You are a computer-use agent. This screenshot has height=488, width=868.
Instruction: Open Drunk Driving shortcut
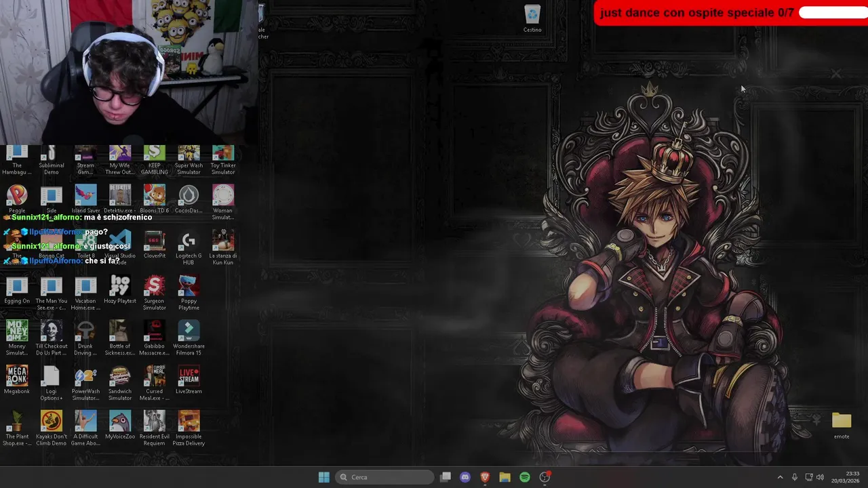85,338
